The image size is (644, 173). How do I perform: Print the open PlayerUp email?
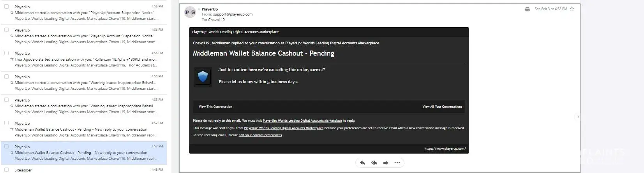(527, 9)
